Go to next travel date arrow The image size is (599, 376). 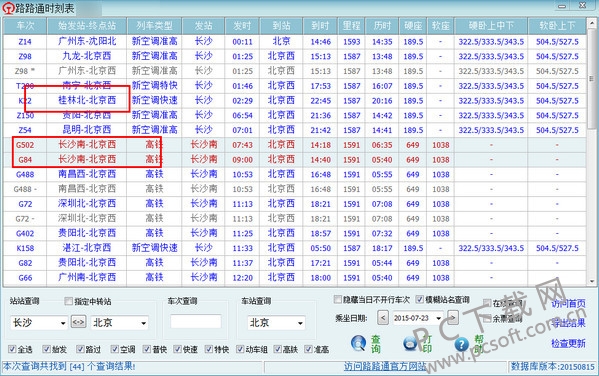(452, 318)
